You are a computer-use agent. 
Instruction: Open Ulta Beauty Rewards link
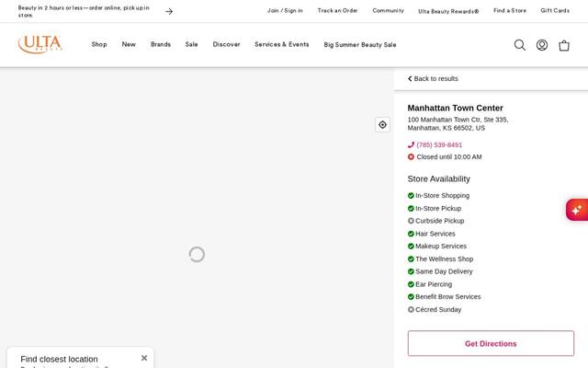[448, 11]
